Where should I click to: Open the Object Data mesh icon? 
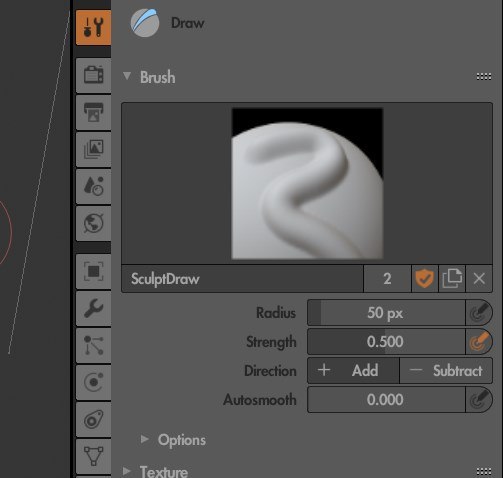[94, 456]
